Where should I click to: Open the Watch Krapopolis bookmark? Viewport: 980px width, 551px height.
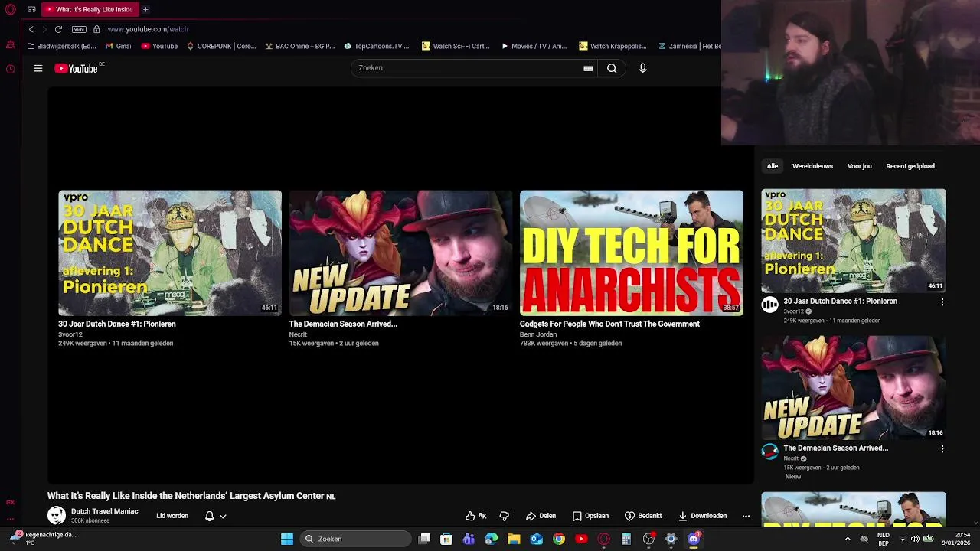click(612, 46)
